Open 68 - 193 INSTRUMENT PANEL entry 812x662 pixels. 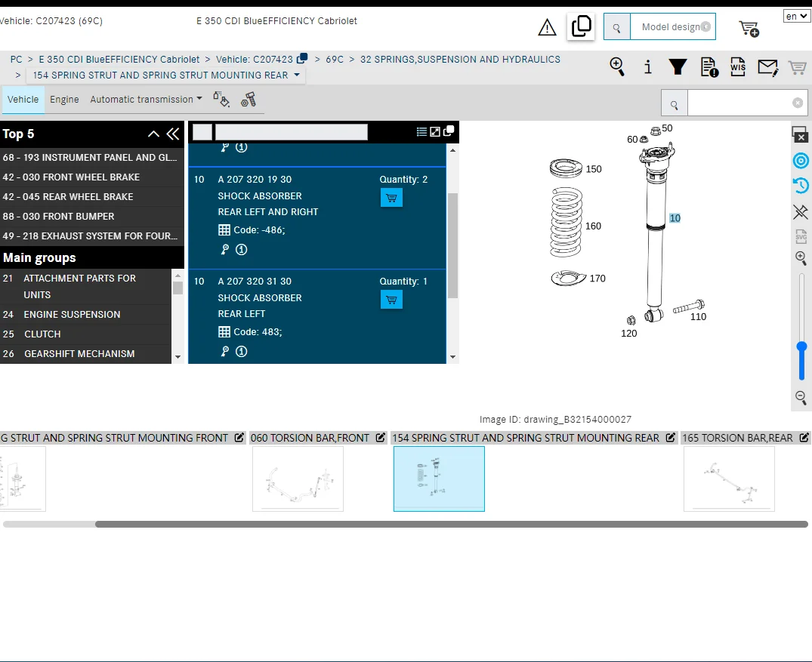click(91, 157)
